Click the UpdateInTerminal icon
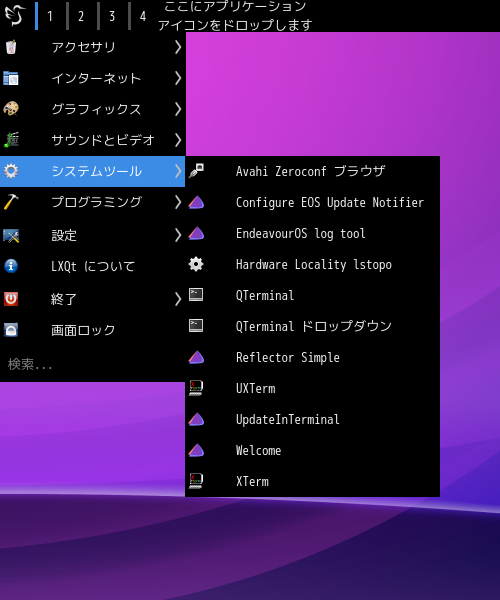The height and width of the screenshot is (600, 500). pyautogui.click(x=196, y=419)
